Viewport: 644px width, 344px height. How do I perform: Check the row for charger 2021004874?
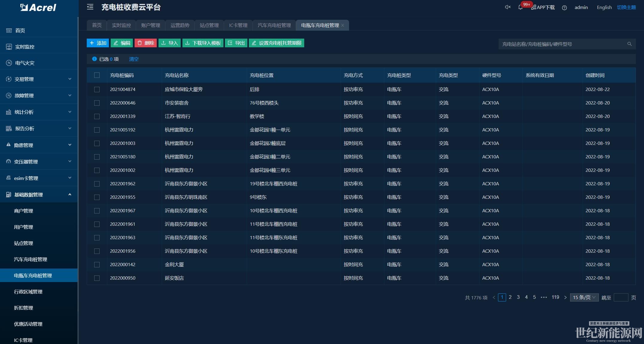[x=97, y=90]
